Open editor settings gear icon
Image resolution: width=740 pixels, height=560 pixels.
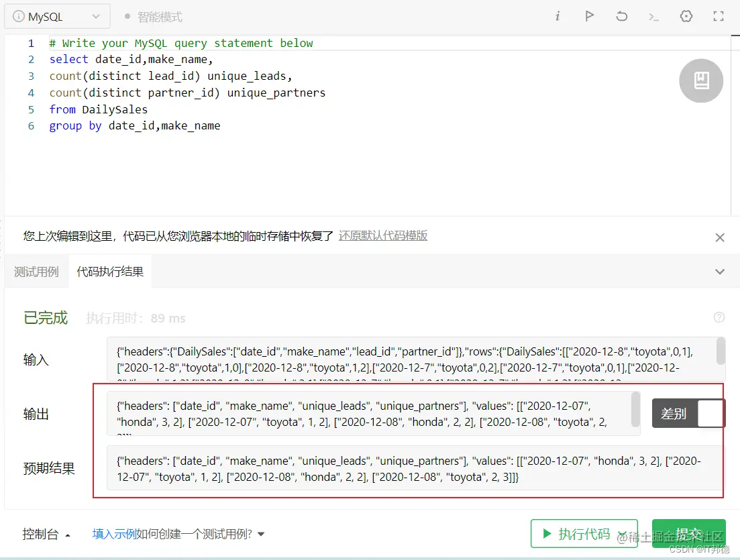click(686, 17)
